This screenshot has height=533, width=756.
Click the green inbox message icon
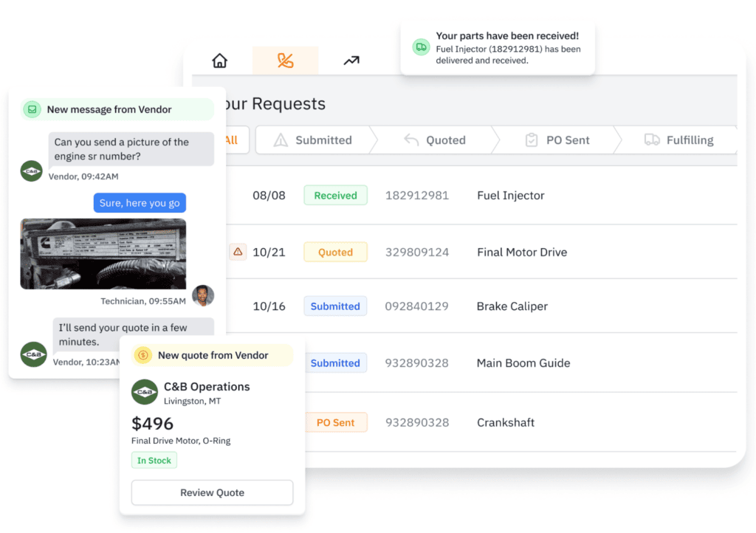[x=32, y=109]
